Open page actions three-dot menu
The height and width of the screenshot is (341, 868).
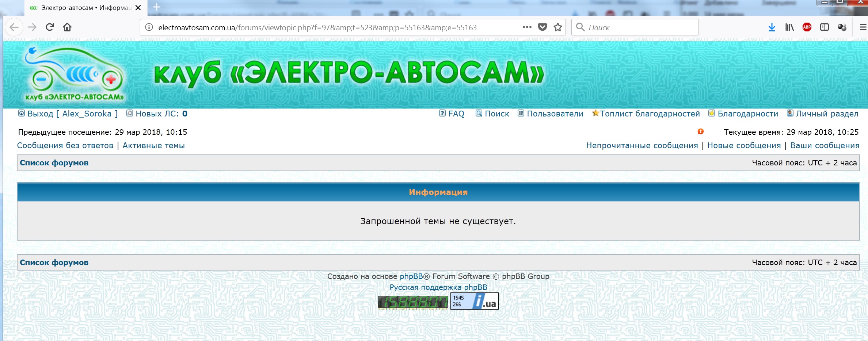pyautogui.click(x=527, y=27)
